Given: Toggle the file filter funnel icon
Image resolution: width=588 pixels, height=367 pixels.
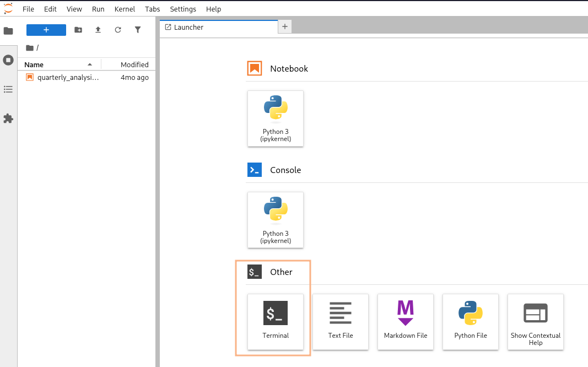Looking at the screenshot, I should coord(138,30).
